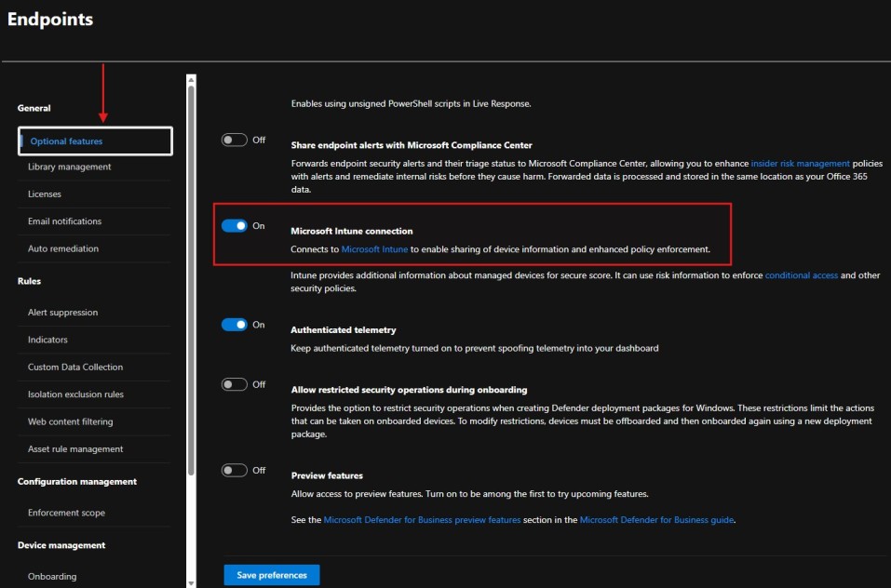Enable Allow restricted security operations during onboarding
The image size is (891, 588).
coord(234,384)
